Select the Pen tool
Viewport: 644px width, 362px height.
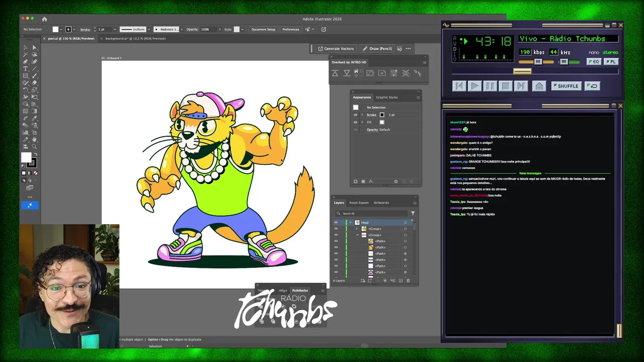tap(26, 62)
